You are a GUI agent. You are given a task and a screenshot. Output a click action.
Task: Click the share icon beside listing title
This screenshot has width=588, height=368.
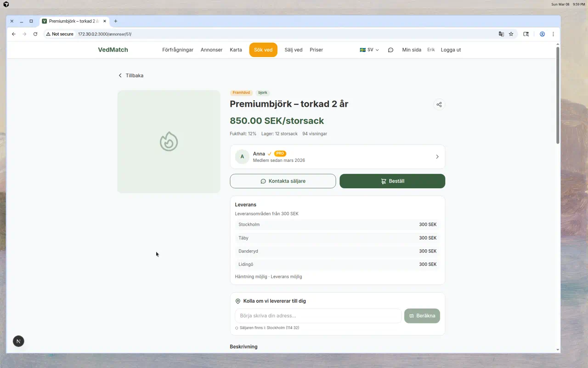[x=439, y=104]
